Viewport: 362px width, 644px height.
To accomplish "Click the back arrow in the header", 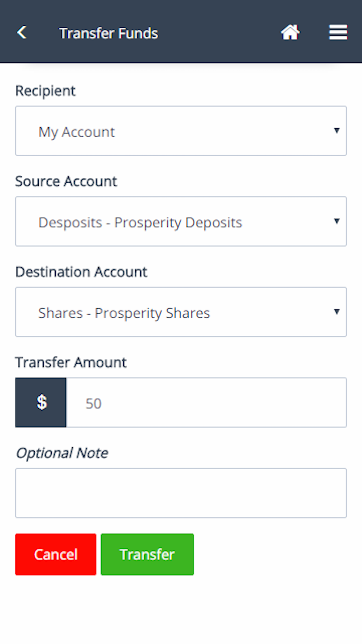I will tap(22, 33).
